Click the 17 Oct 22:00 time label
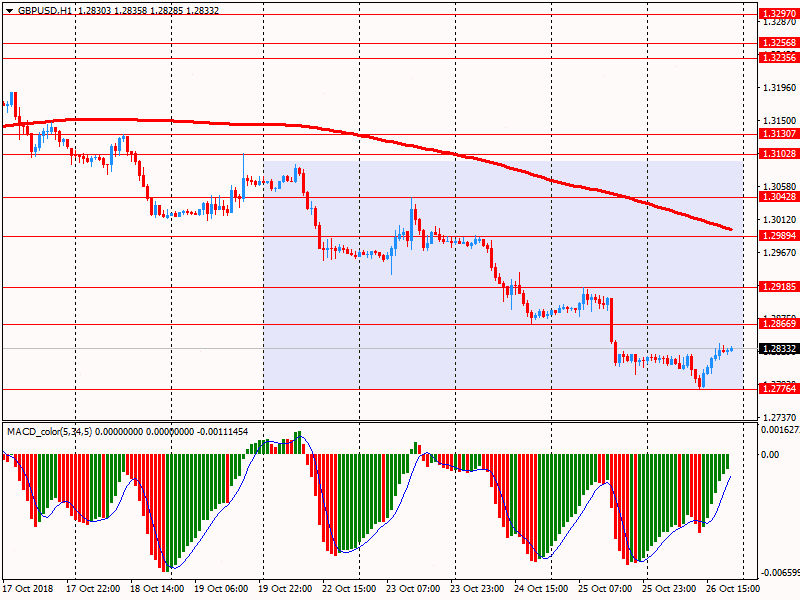The image size is (800, 600). pyautogui.click(x=93, y=589)
